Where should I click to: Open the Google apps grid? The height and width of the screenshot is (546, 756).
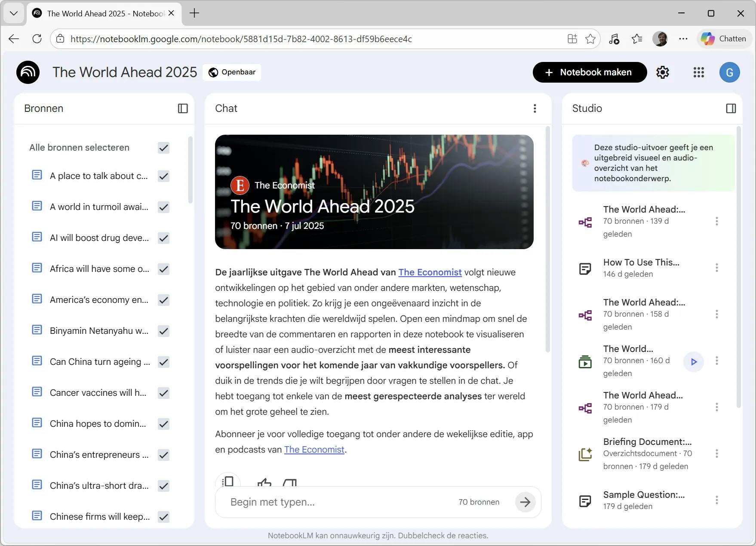click(x=699, y=72)
